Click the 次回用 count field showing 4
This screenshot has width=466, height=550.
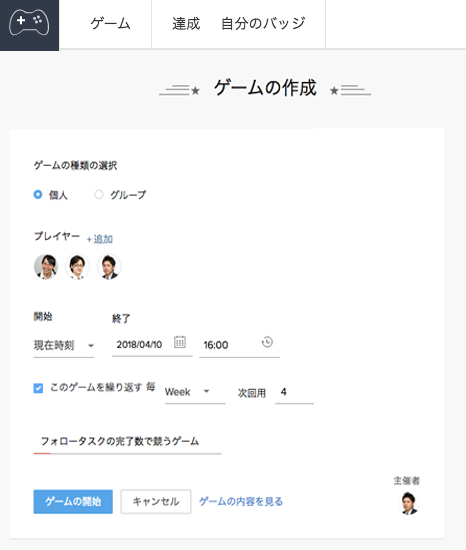pyautogui.click(x=295, y=392)
